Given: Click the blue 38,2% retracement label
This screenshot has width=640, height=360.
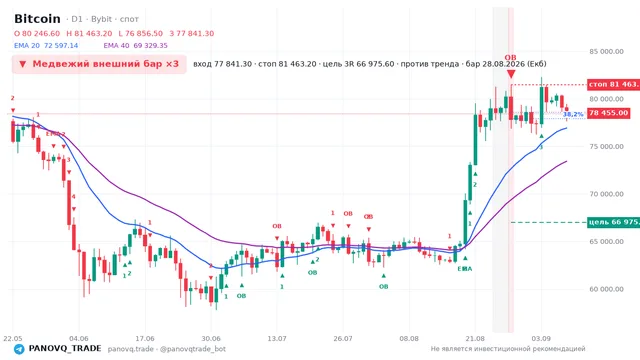Looking at the screenshot, I should [573, 114].
